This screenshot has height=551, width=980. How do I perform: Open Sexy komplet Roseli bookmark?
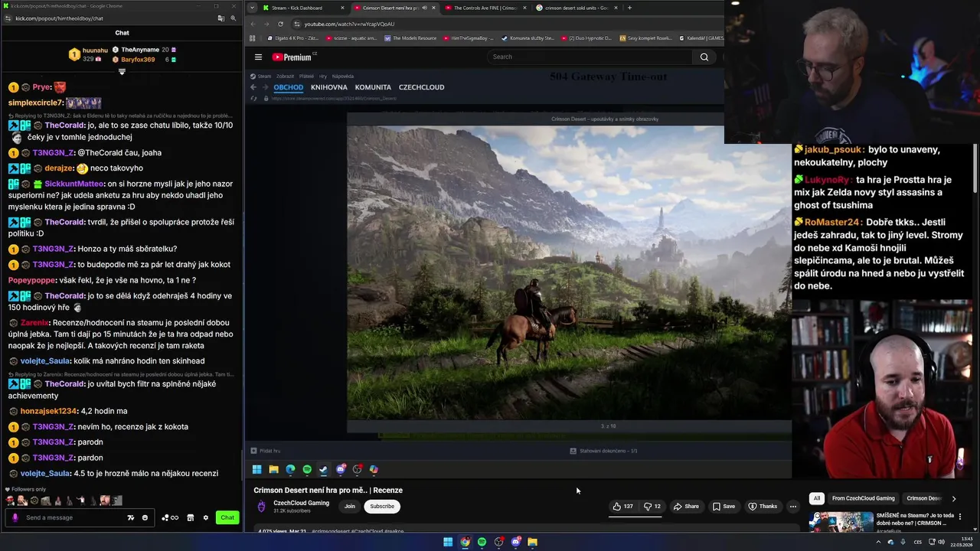pos(646,37)
